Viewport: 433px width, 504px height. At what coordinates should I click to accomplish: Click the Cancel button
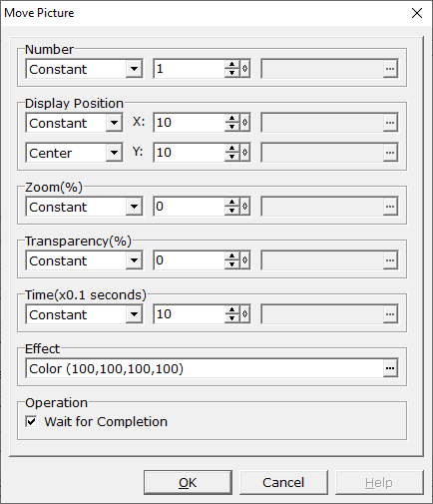283,482
